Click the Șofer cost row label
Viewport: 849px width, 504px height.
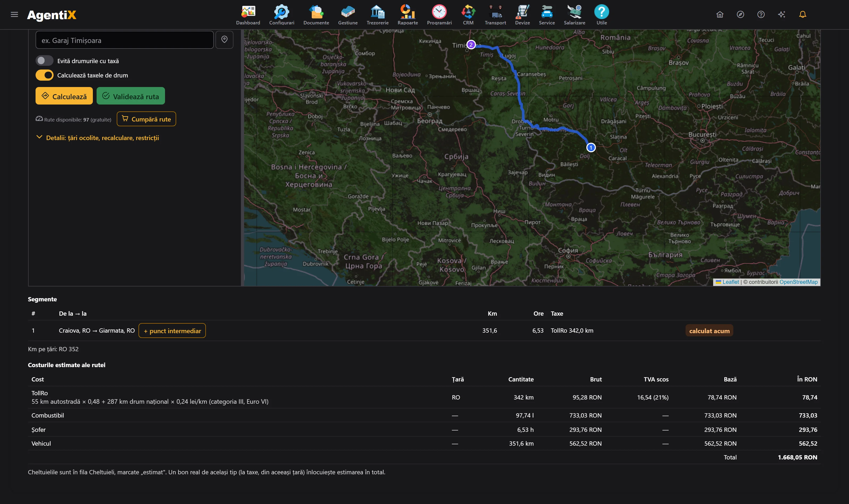[38, 430]
